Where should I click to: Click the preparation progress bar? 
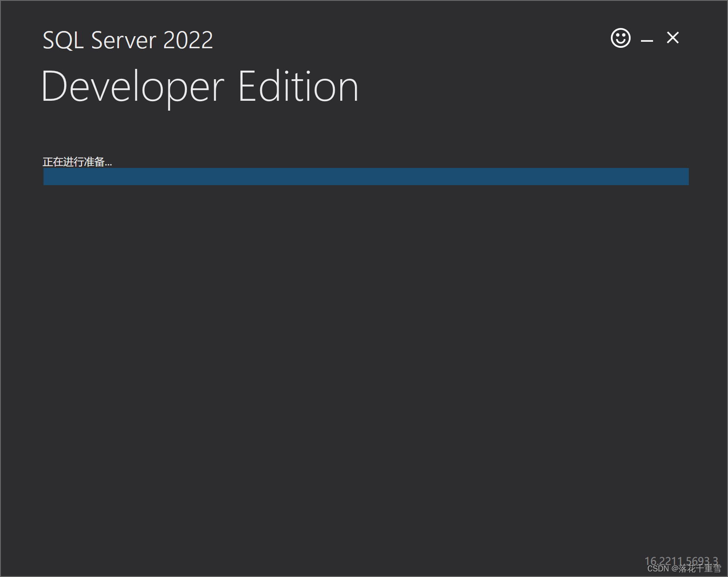pos(366,177)
